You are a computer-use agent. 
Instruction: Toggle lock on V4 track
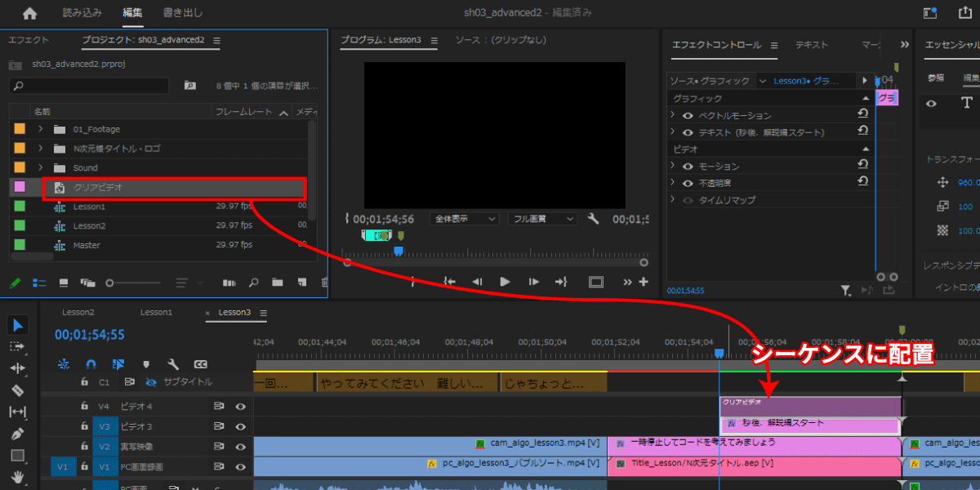pyautogui.click(x=84, y=406)
